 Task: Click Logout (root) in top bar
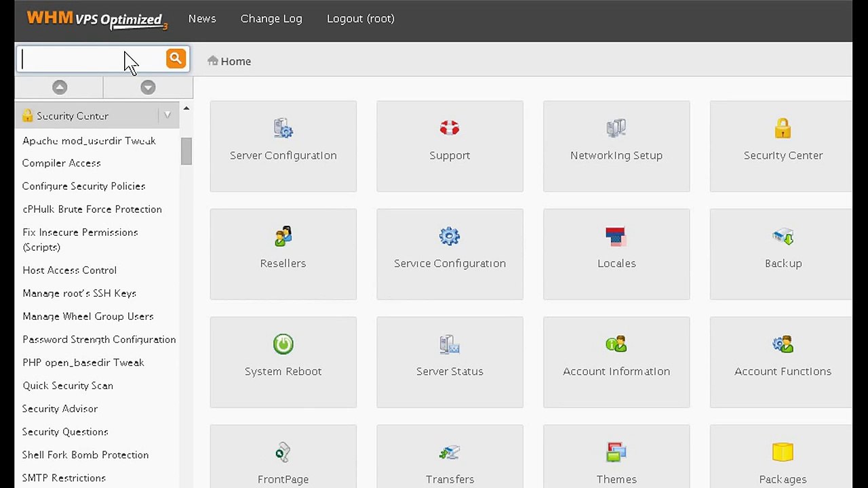click(361, 19)
